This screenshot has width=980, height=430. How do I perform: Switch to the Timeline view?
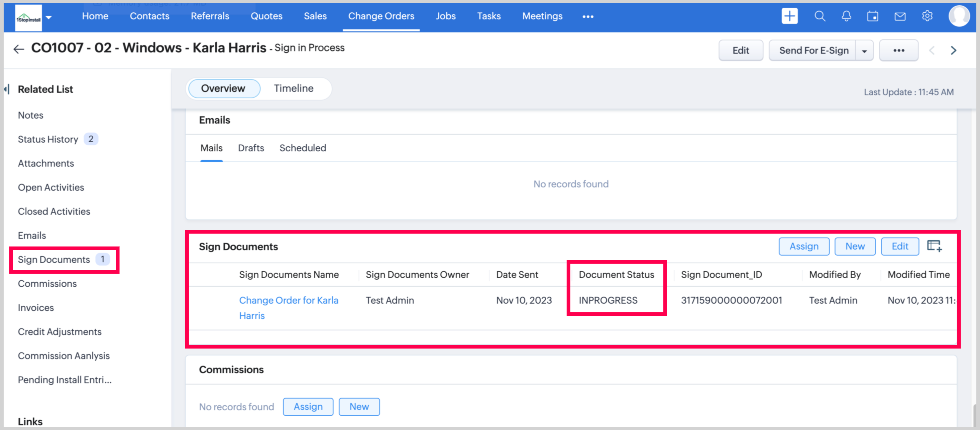[293, 88]
